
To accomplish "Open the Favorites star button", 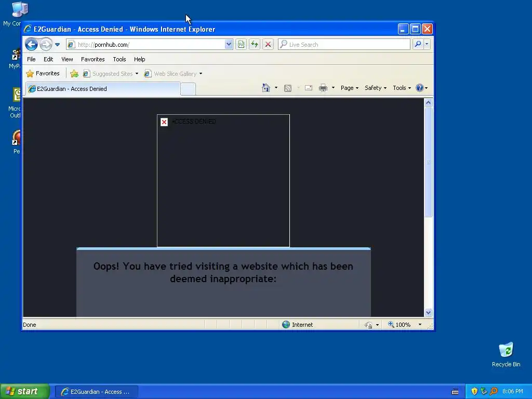I will 43,73.
